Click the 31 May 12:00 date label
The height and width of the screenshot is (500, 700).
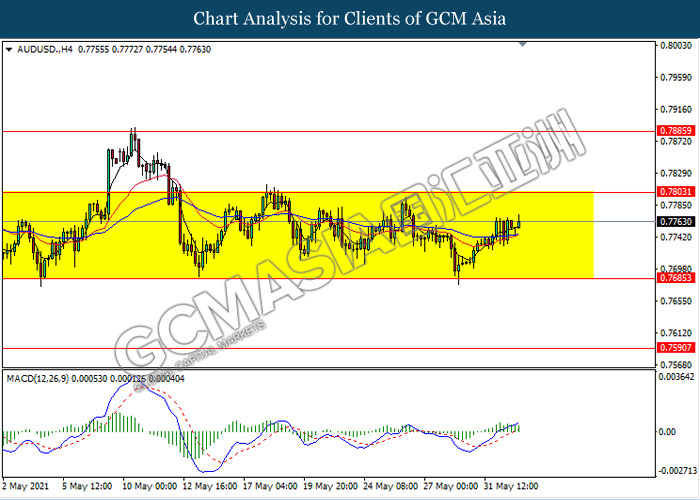(511, 486)
